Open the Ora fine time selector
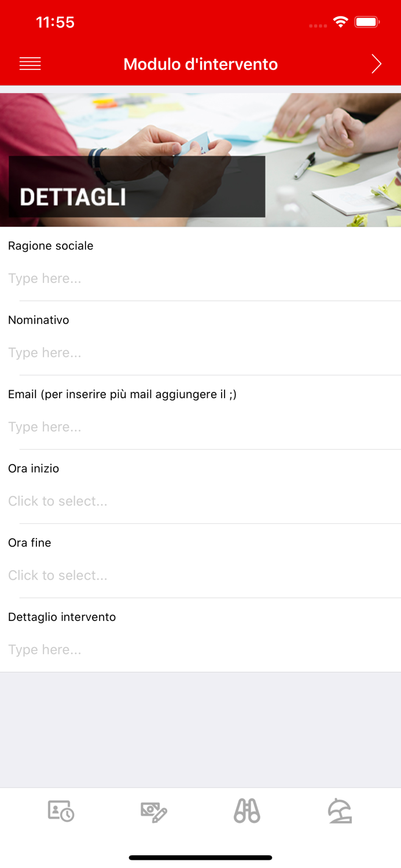The image size is (401, 868). (200, 575)
